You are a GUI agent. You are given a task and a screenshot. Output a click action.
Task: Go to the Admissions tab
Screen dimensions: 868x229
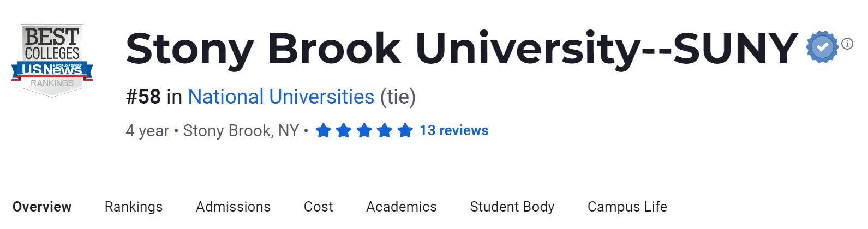(x=233, y=207)
